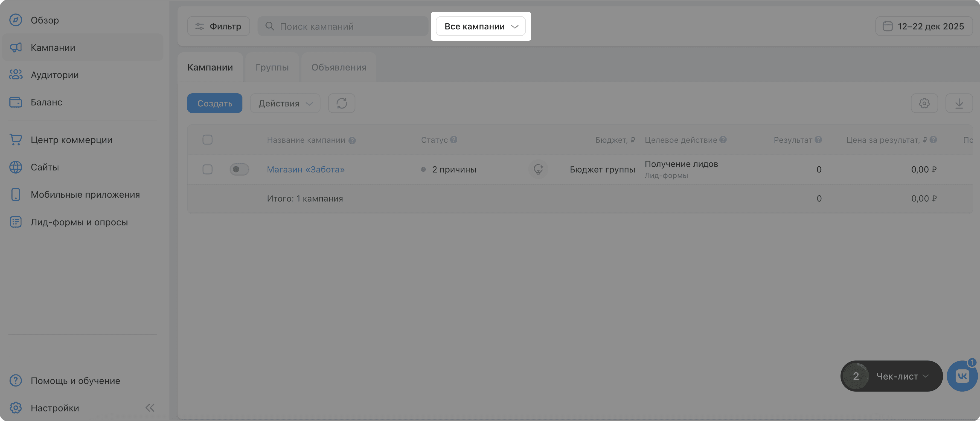The image size is (980, 421).
Task: Toggle the Магазин «Забота» campaign switch
Action: pos(239,169)
